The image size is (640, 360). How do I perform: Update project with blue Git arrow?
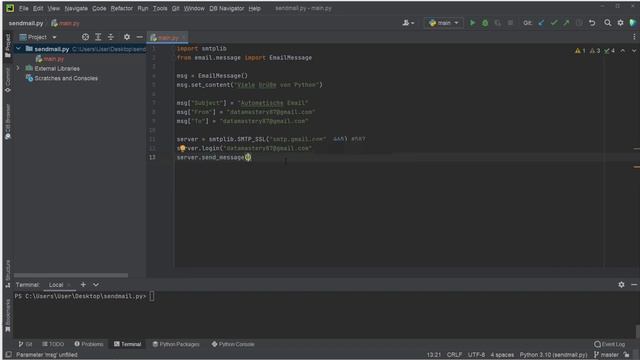tap(541, 23)
